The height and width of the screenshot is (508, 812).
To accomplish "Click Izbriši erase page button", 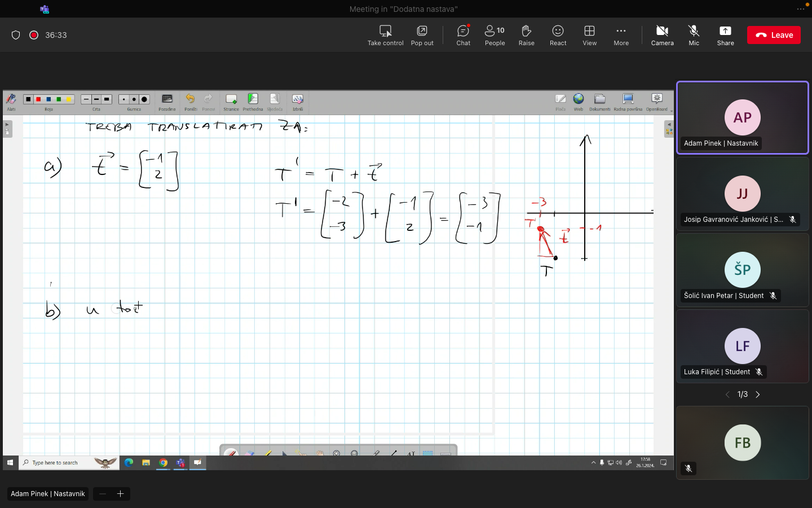I will point(298,102).
